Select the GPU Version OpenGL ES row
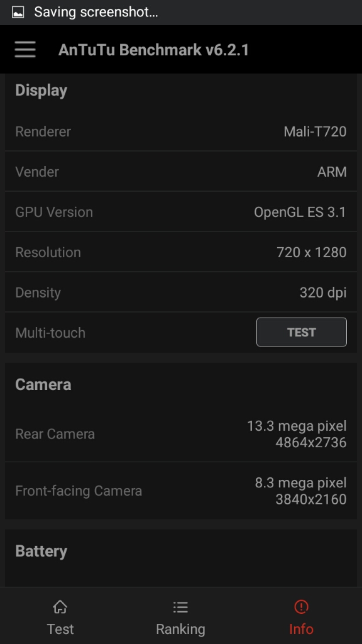Viewport: 362px width, 644px height. pyautogui.click(x=181, y=212)
